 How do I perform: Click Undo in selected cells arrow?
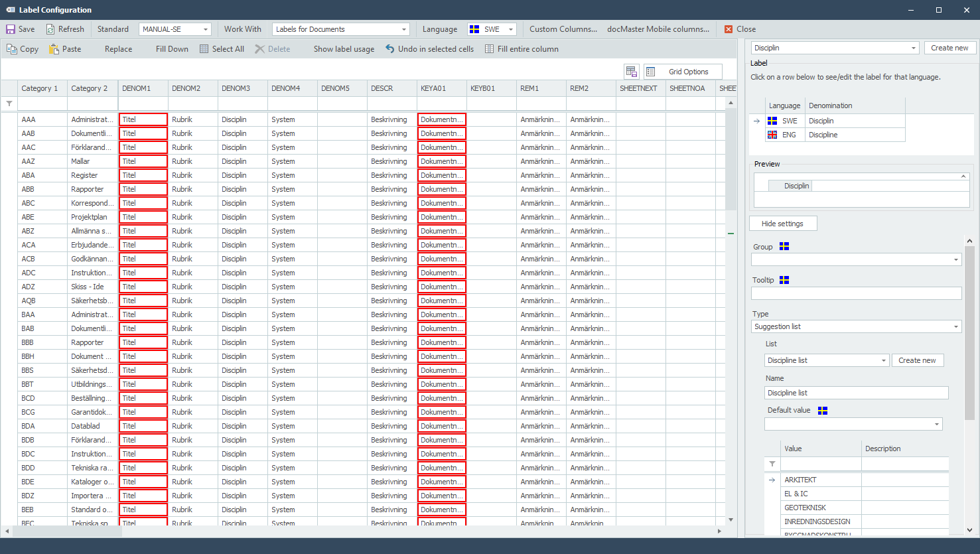click(390, 49)
